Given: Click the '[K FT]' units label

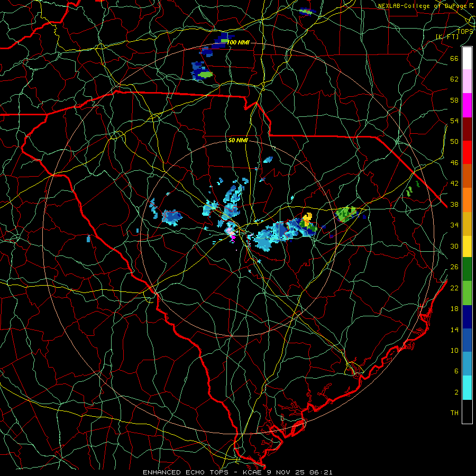Looking at the screenshot, I should 447,36.
